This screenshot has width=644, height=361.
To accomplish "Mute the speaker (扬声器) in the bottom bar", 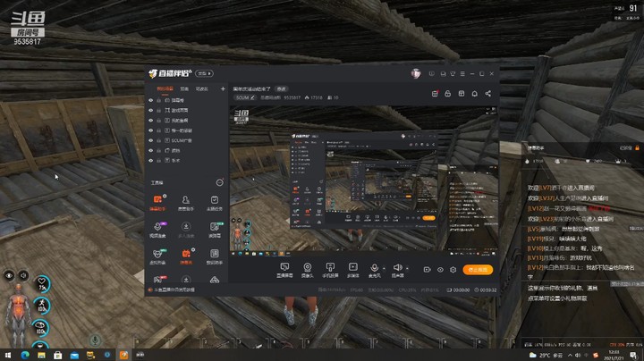I will point(397,270).
